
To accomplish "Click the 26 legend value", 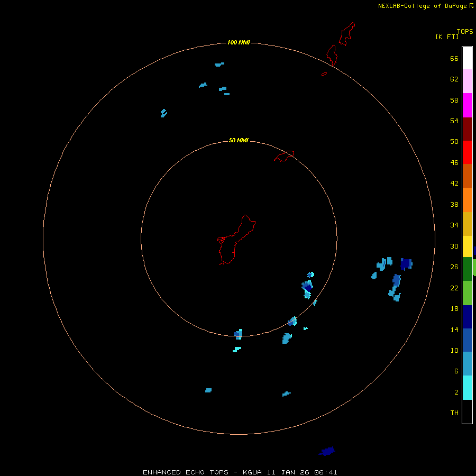I will [454, 267].
